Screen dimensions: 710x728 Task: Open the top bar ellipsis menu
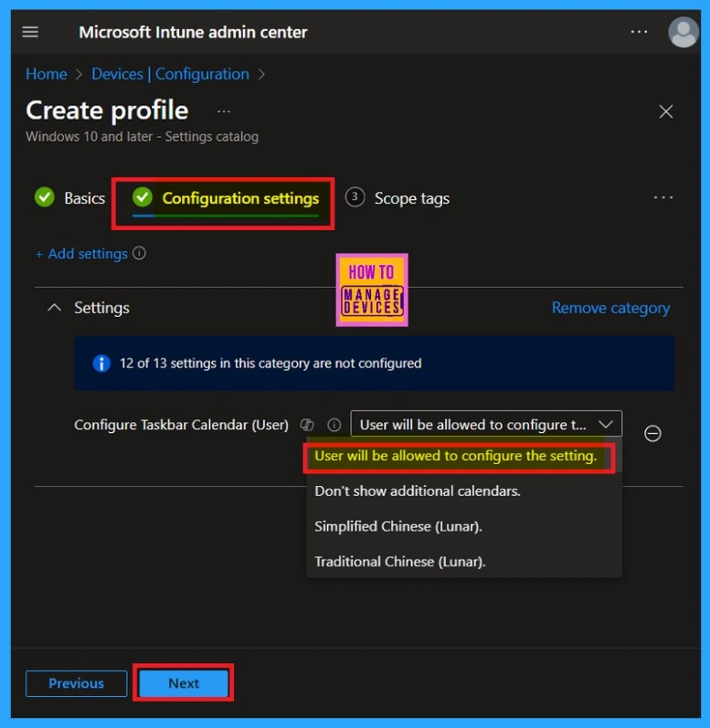639,32
